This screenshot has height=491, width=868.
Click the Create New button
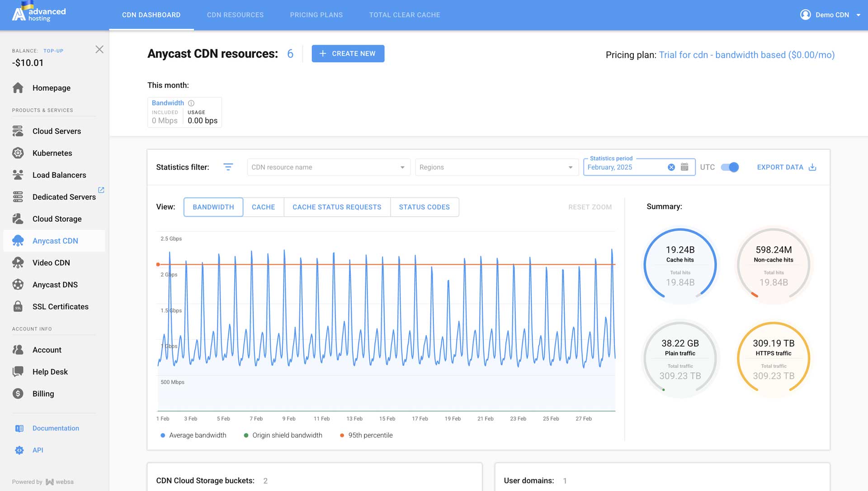tap(348, 53)
